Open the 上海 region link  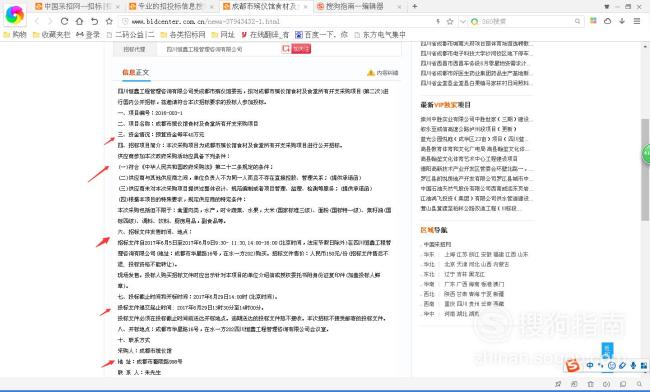pos(450,254)
